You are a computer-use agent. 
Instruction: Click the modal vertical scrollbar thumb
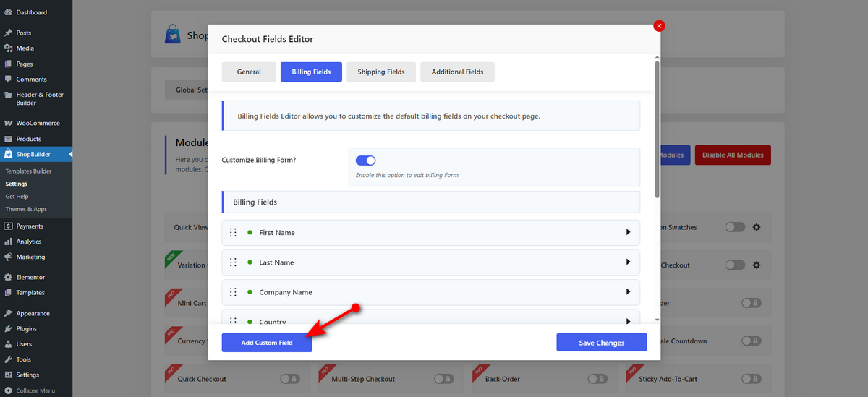coord(657,129)
